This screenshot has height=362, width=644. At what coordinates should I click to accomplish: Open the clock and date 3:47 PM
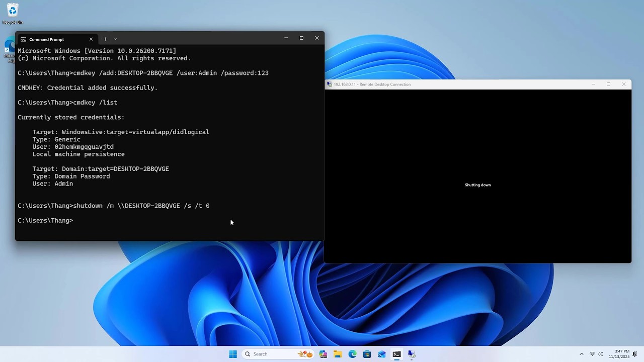(619, 354)
